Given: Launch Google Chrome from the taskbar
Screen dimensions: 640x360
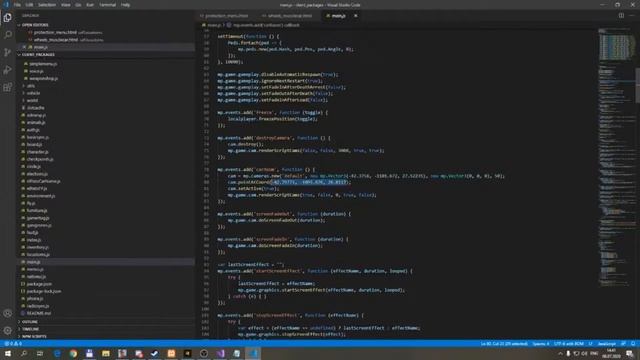Looking at the screenshot, I should (x=73, y=353).
